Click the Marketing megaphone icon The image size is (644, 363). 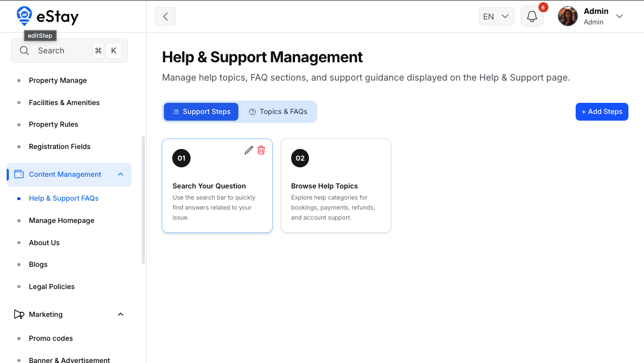[x=19, y=315]
